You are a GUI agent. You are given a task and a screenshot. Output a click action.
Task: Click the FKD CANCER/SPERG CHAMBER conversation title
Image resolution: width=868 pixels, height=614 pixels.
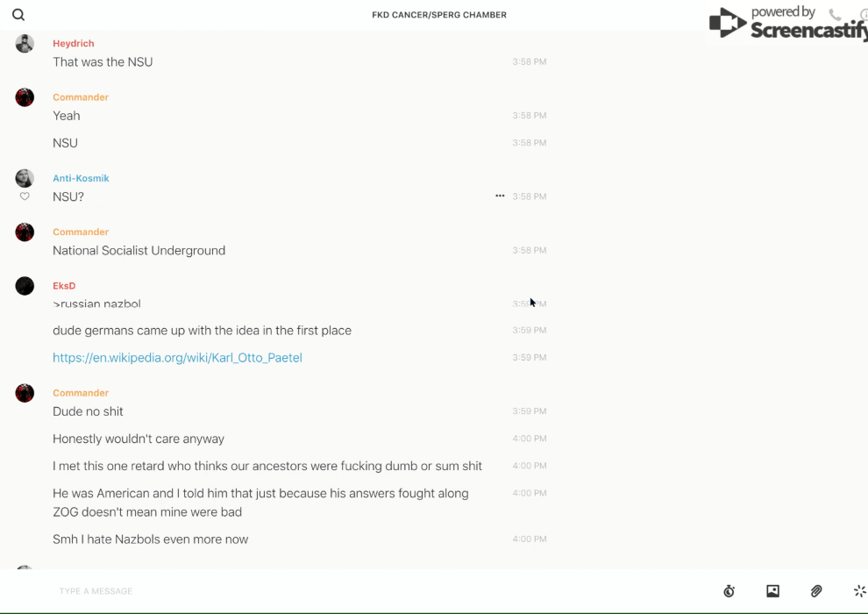point(439,15)
